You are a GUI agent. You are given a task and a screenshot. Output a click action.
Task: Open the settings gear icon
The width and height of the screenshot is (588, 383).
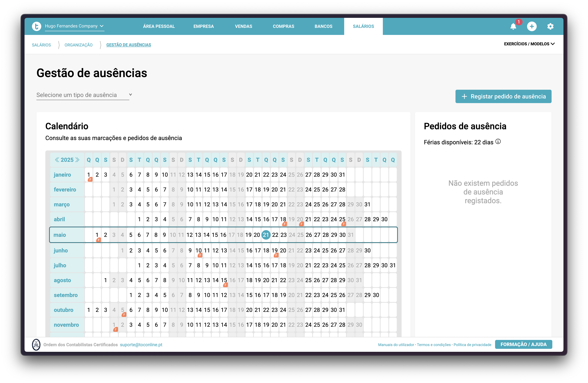(x=550, y=26)
